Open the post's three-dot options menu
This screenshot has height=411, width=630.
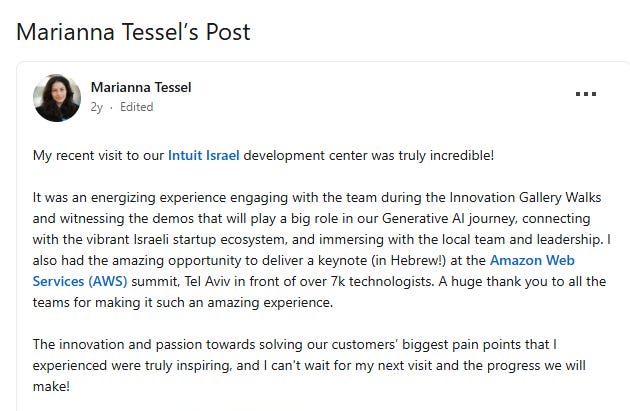(586, 95)
